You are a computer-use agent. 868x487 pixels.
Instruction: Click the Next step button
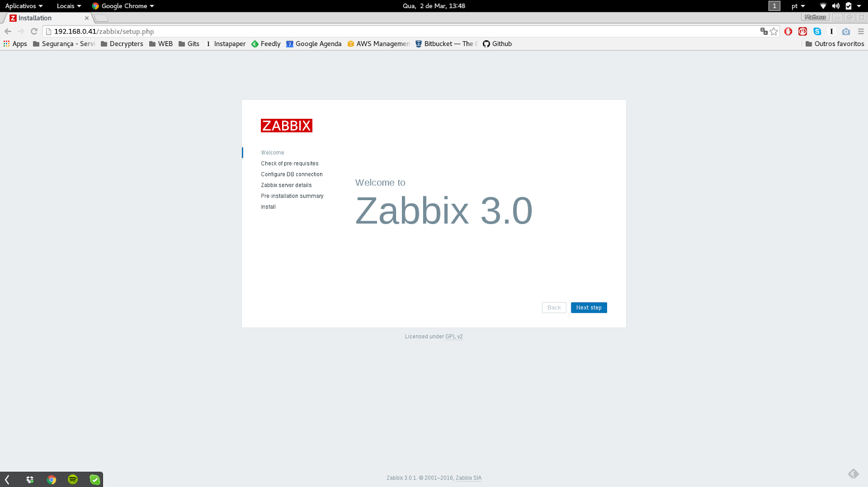click(x=589, y=307)
